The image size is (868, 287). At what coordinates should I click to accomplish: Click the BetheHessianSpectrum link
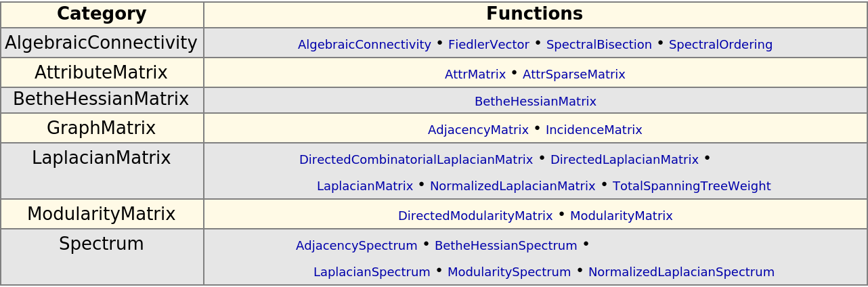506,246
